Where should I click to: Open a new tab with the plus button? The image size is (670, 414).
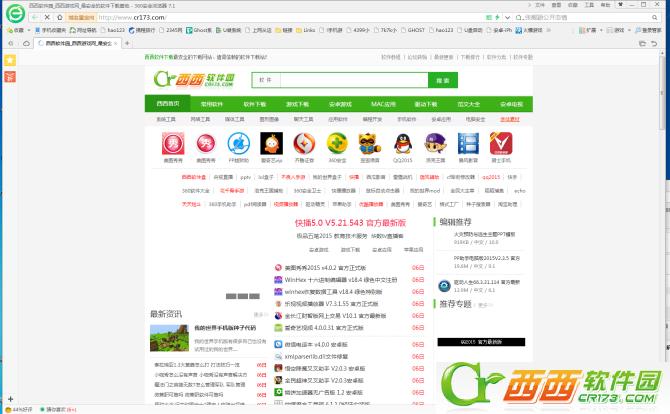coord(127,44)
